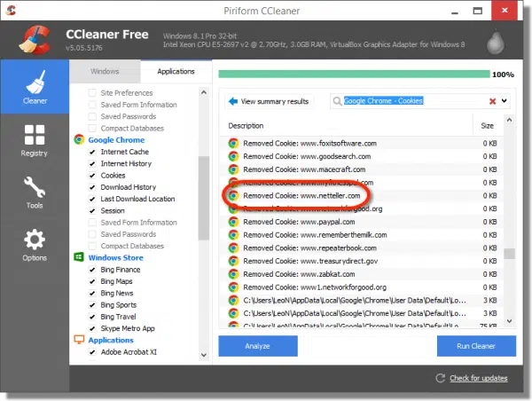Open the Tools wrench section

click(x=35, y=193)
